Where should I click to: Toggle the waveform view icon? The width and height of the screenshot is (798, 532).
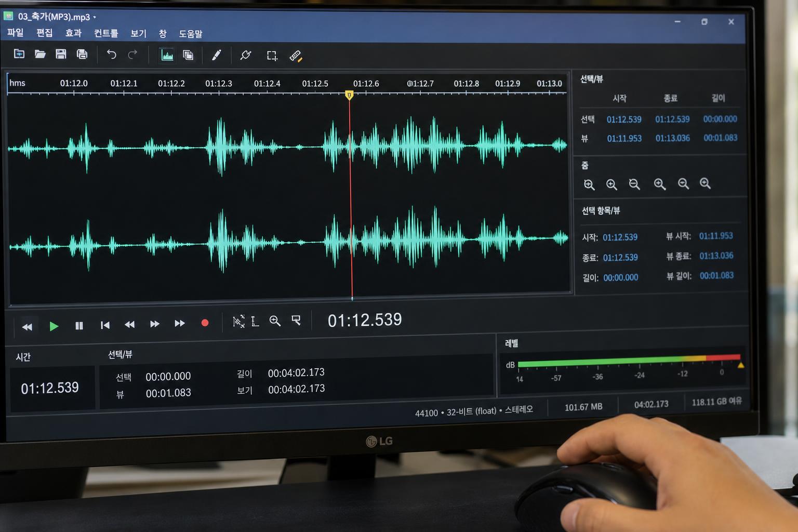(167, 55)
